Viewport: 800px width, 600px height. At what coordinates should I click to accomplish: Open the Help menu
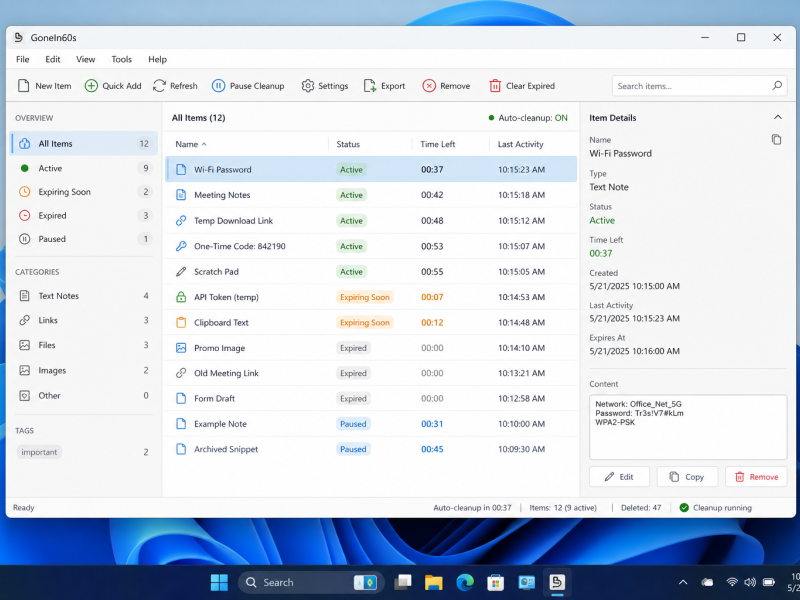click(x=157, y=59)
